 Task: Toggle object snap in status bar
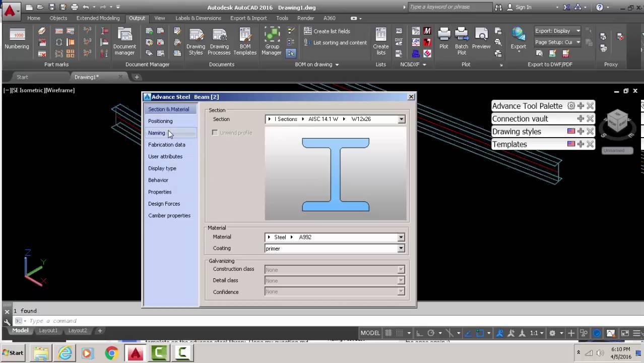pos(480,333)
